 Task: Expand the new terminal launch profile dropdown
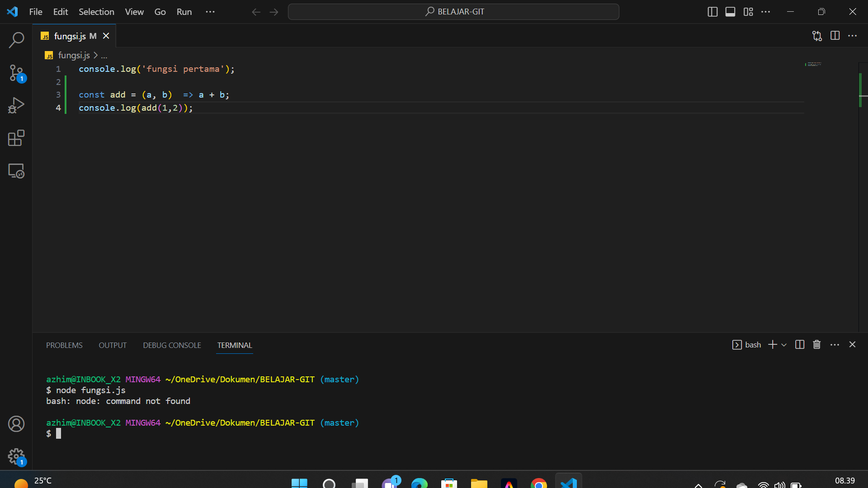[x=784, y=345]
